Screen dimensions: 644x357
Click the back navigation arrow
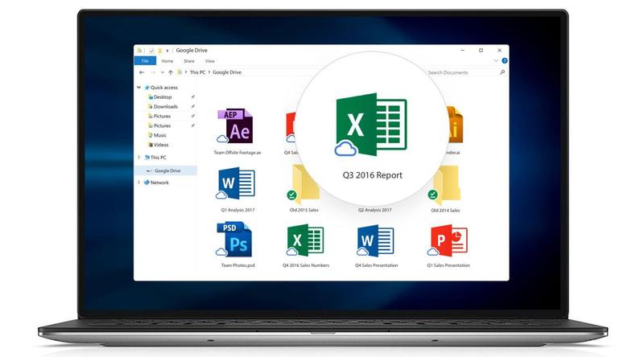click(x=142, y=72)
